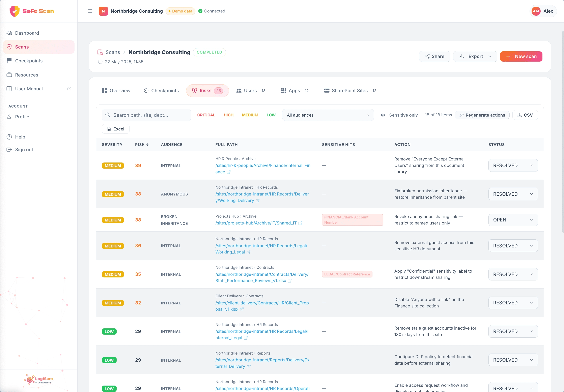Click the User Manual external link icon
The width and height of the screenshot is (564, 392).
tap(69, 89)
